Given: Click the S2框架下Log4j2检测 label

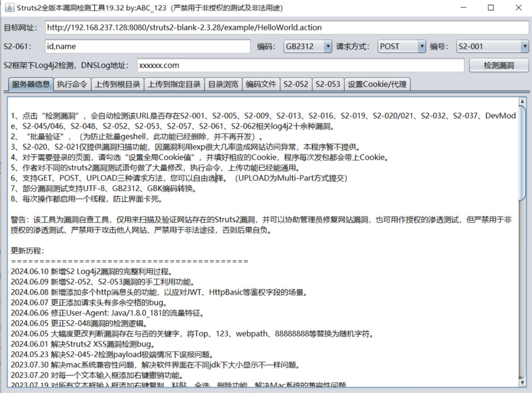Looking at the screenshot, I should [66, 65].
